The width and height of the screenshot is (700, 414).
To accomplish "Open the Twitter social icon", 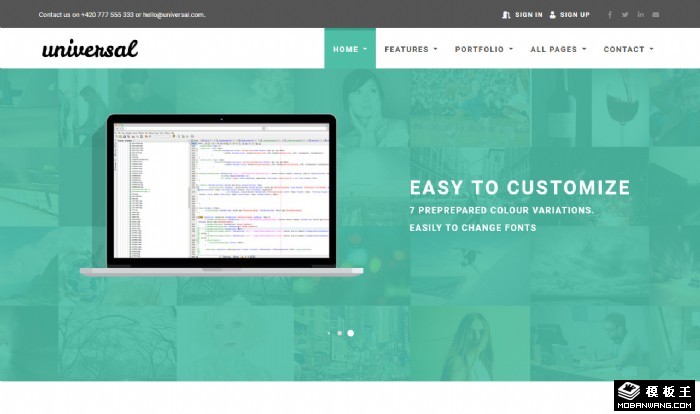I will pos(625,15).
